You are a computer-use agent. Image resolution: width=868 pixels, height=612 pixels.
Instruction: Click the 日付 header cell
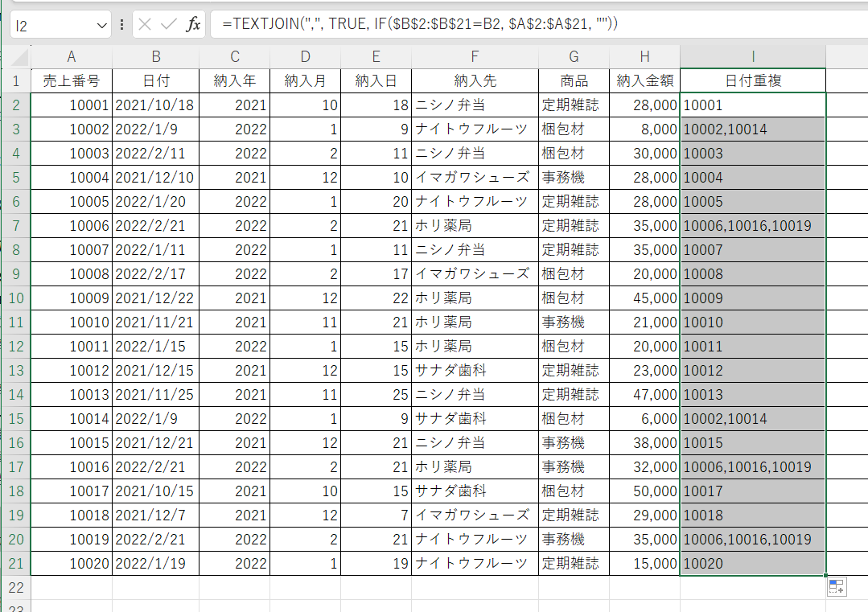pyautogui.click(x=155, y=80)
